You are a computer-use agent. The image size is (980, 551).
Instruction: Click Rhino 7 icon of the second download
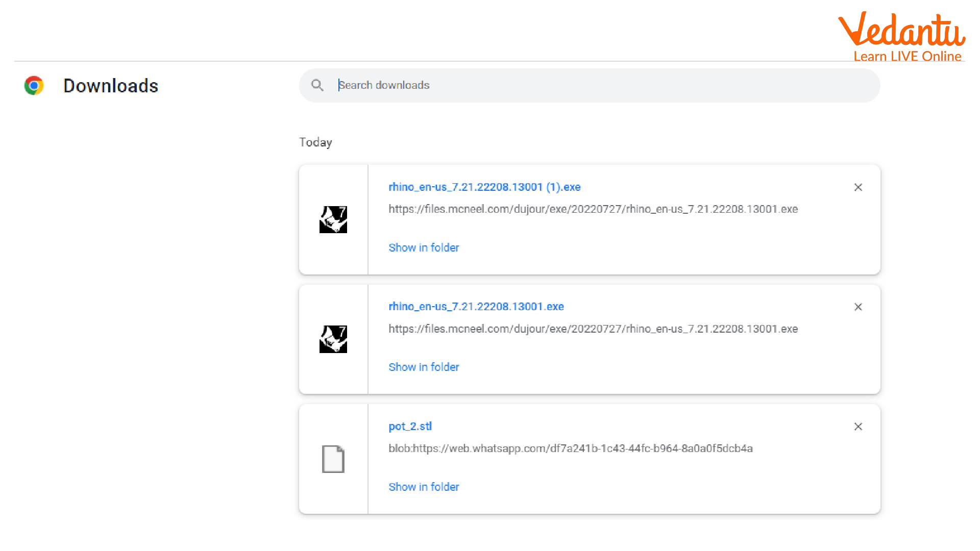[333, 339]
